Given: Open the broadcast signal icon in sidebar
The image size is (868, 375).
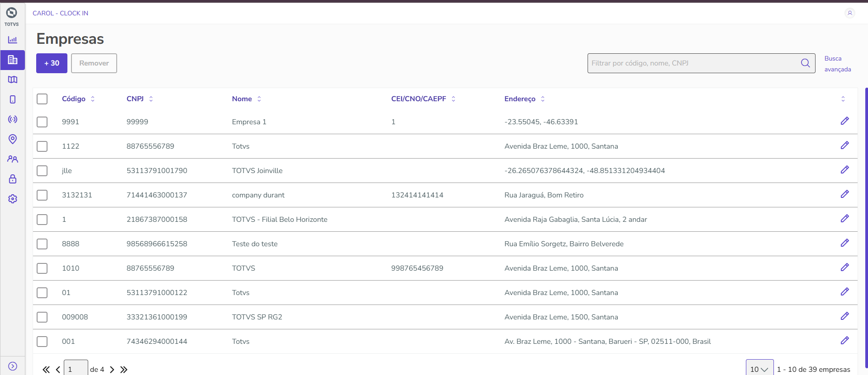Looking at the screenshot, I should click(13, 119).
